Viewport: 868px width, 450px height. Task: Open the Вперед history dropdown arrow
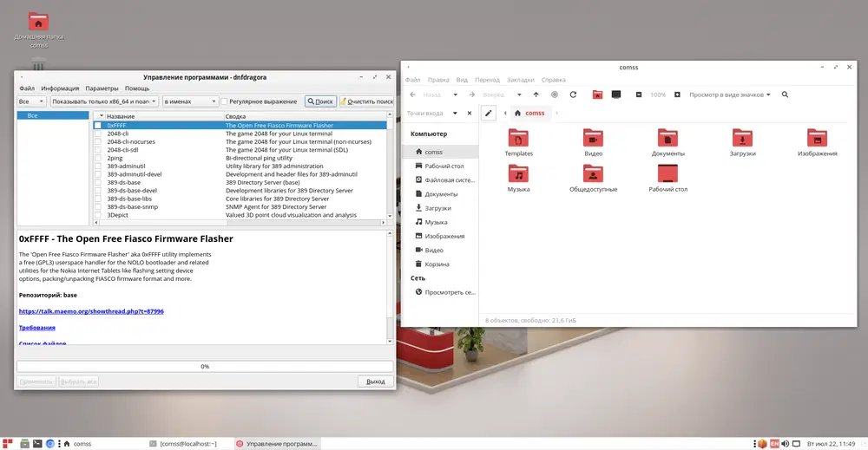[x=519, y=95]
